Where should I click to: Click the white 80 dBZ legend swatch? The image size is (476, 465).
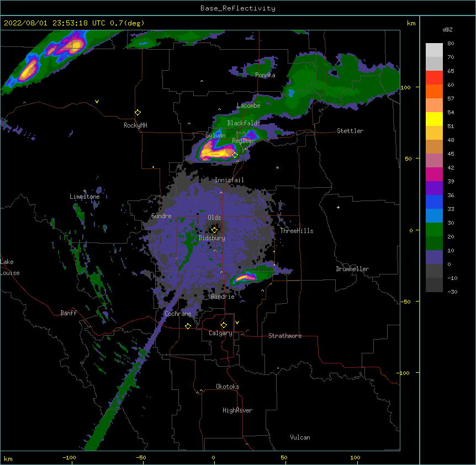[434, 50]
